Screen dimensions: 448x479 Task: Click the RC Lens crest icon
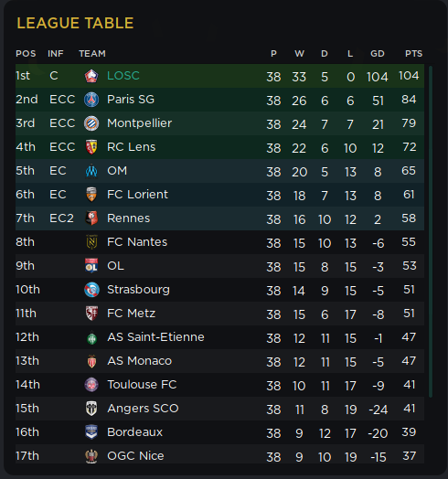tap(91, 147)
